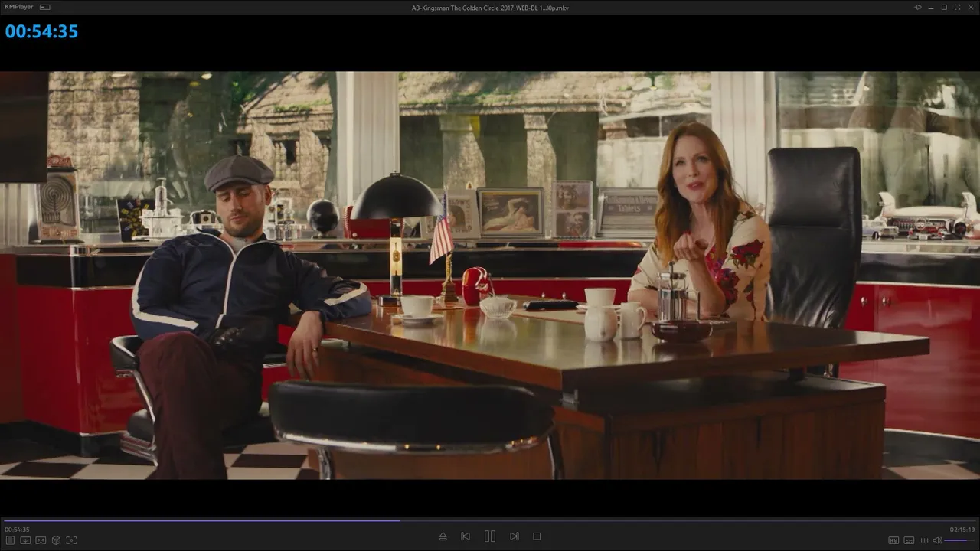
Task: Click the video playback area
Action: [490, 275]
